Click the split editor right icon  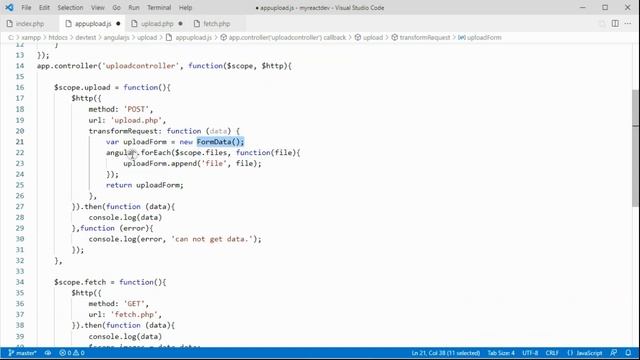click(x=615, y=24)
